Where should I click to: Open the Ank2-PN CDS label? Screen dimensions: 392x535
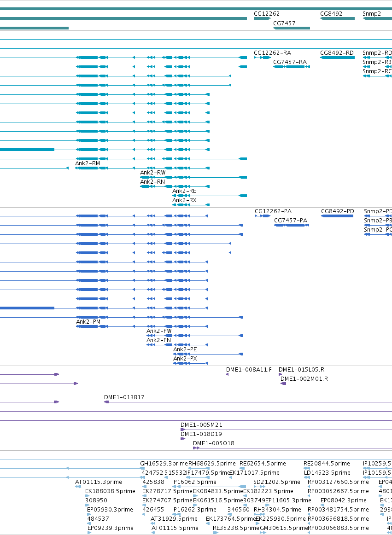[159, 340]
